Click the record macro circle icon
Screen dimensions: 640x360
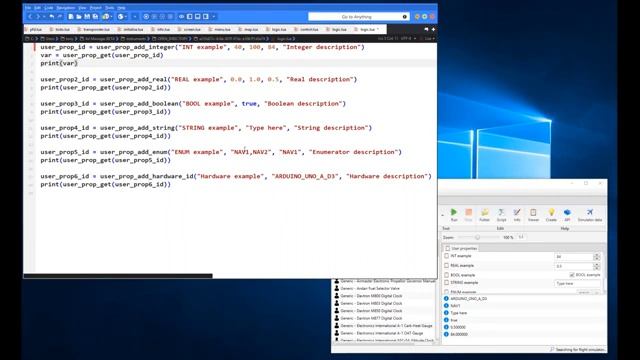tap(146, 17)
